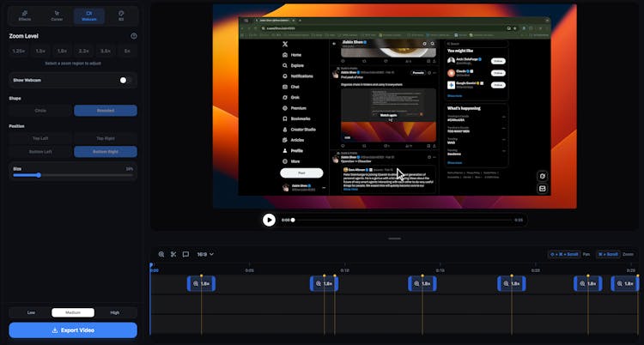
Task: Click the annotation speech bubble icon
Action: click(x=185, y=254)
